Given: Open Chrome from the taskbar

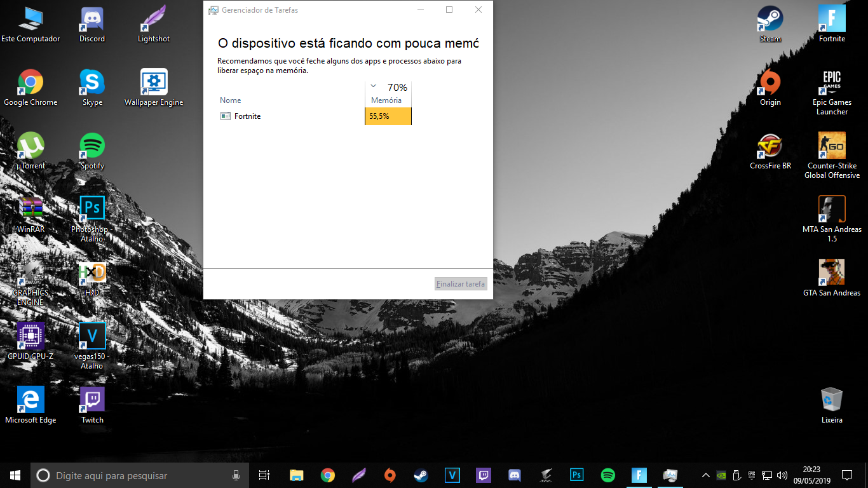Looking at the screenshot, I should coord(327,475).
